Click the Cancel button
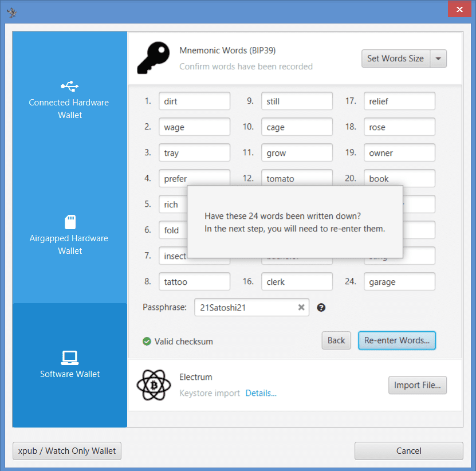 [408, 451]
